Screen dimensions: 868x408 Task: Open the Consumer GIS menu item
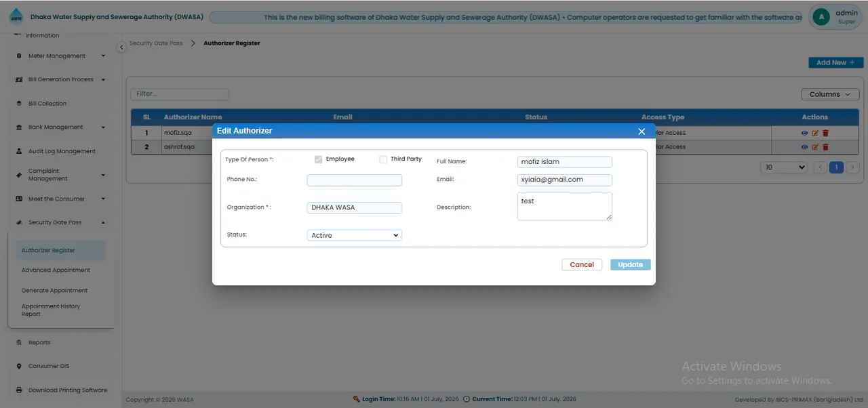pos(49,367)
